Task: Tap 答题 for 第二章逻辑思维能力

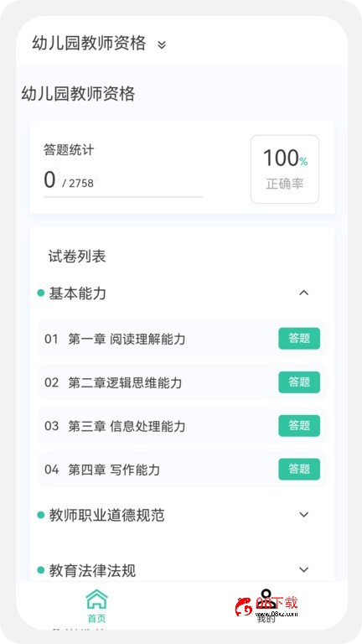Action: 299,382
